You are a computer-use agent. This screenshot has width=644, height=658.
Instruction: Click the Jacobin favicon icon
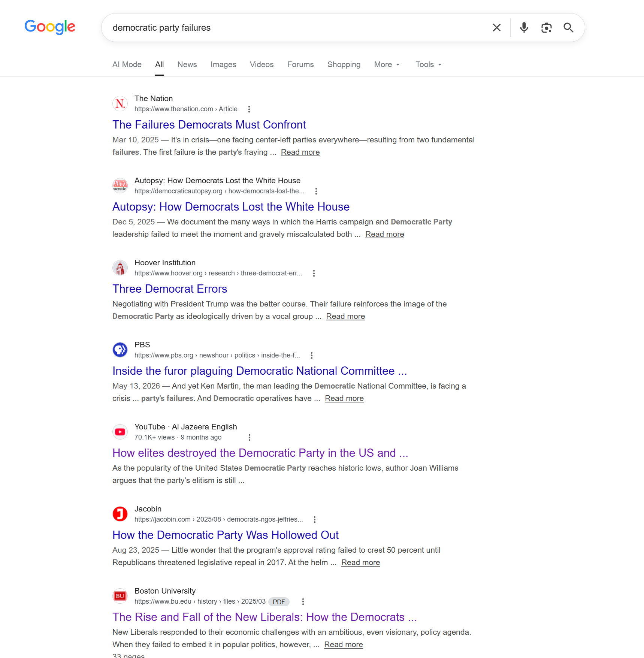point(120,514)
